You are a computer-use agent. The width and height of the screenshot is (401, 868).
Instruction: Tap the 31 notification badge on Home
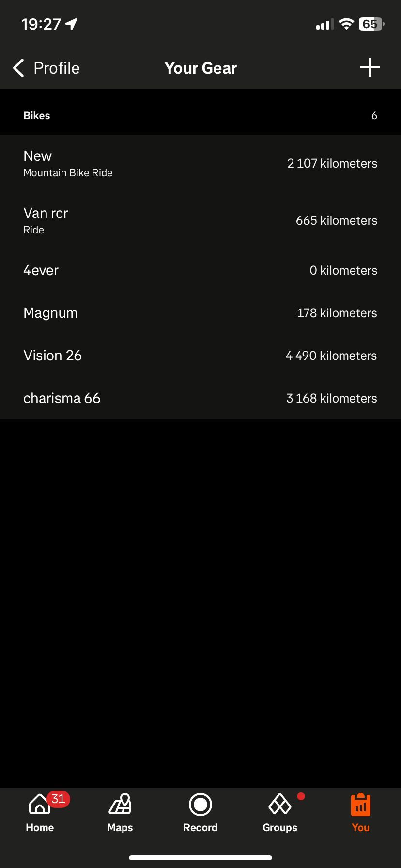pos(58,799)
